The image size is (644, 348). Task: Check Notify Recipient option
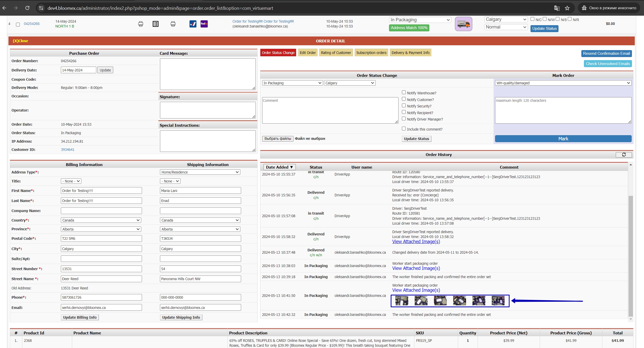point(404,112)
